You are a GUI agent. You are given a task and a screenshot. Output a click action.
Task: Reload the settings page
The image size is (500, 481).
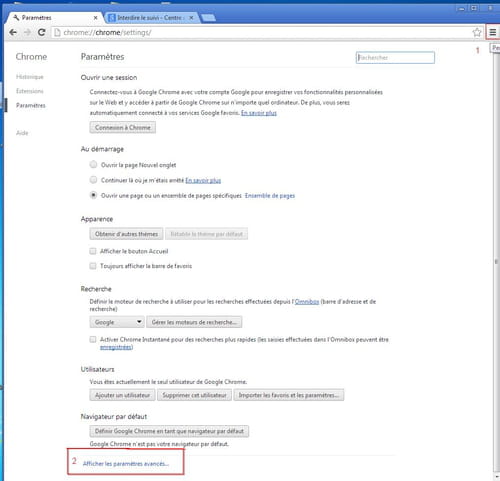(41, 32)
